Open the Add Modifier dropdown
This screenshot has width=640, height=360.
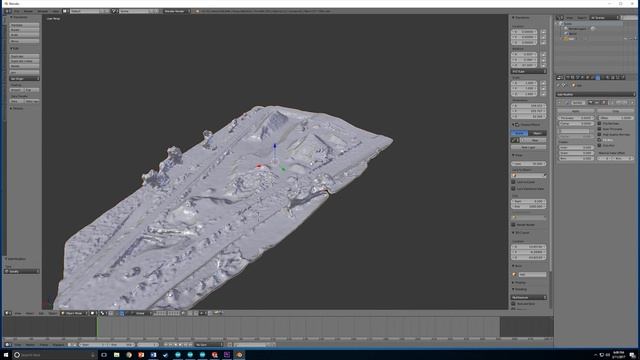click(596, 94)
